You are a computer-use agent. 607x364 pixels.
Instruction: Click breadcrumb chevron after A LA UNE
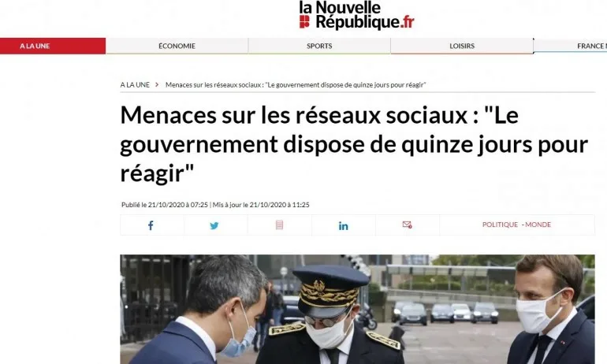pos(157,85)
